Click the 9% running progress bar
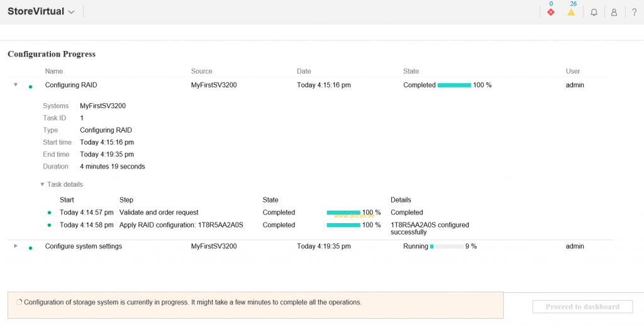Viewport: 644px width, 325px height. pyautogui.click(x=447, y=246)
